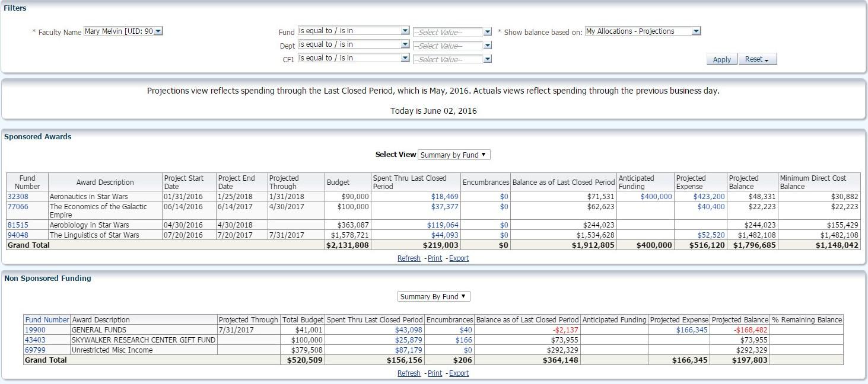
Task: Select The Linguistics of Star Wars description
Action: point(94,235)
